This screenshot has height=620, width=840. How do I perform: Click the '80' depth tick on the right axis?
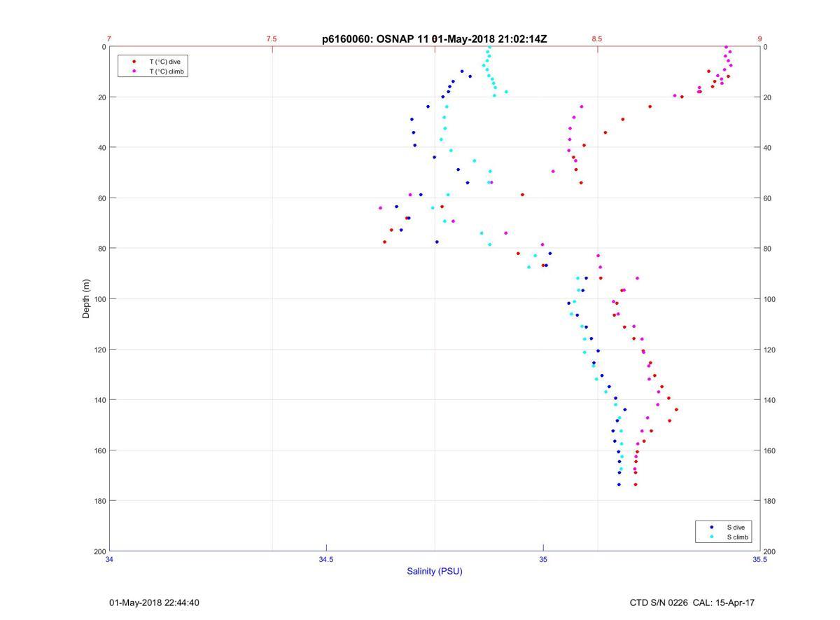[767, 249]
